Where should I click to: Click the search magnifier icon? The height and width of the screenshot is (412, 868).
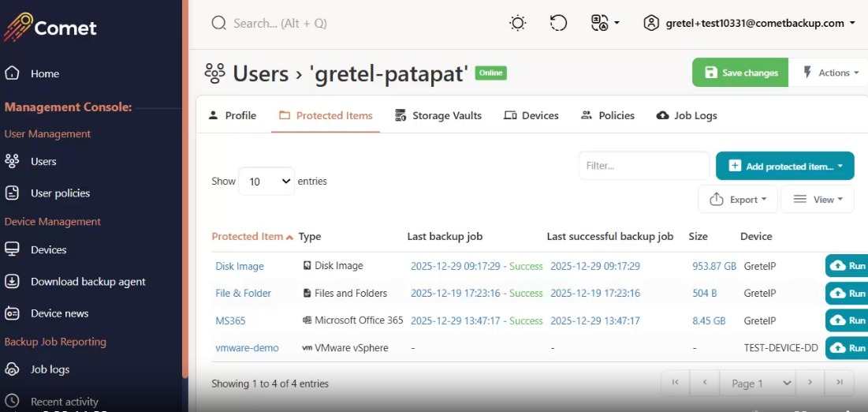coord(219,23)
